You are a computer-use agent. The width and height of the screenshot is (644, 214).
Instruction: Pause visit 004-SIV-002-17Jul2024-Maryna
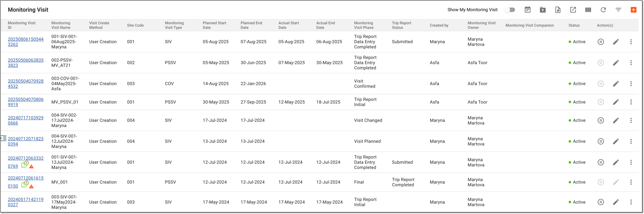(601, 120)
